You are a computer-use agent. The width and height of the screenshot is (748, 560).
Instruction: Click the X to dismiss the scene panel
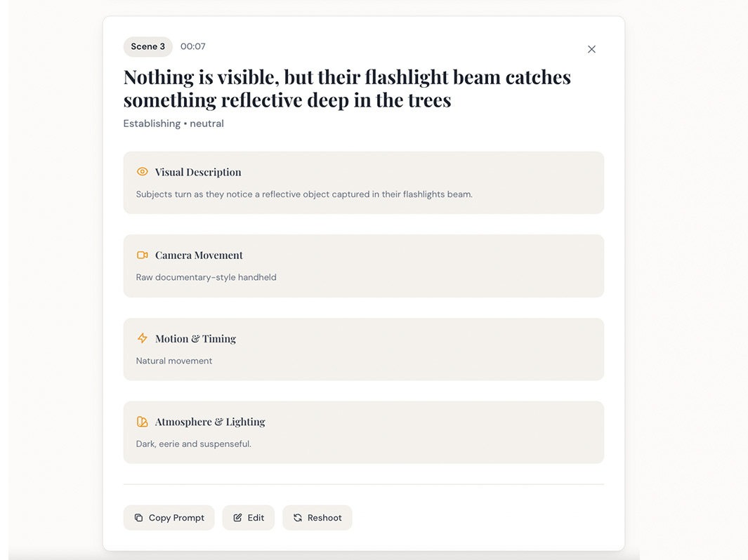[591, 49]
